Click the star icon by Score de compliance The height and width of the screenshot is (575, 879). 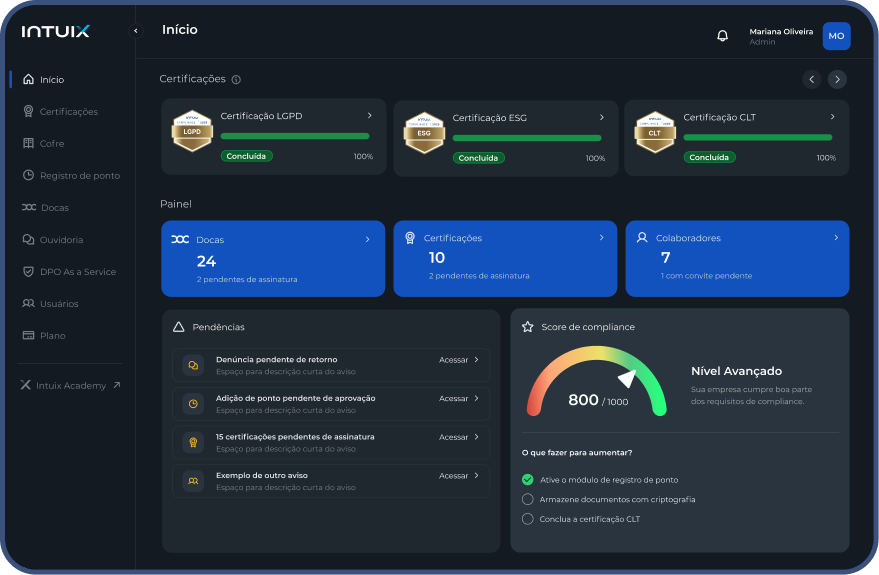[x=527, y=327]
